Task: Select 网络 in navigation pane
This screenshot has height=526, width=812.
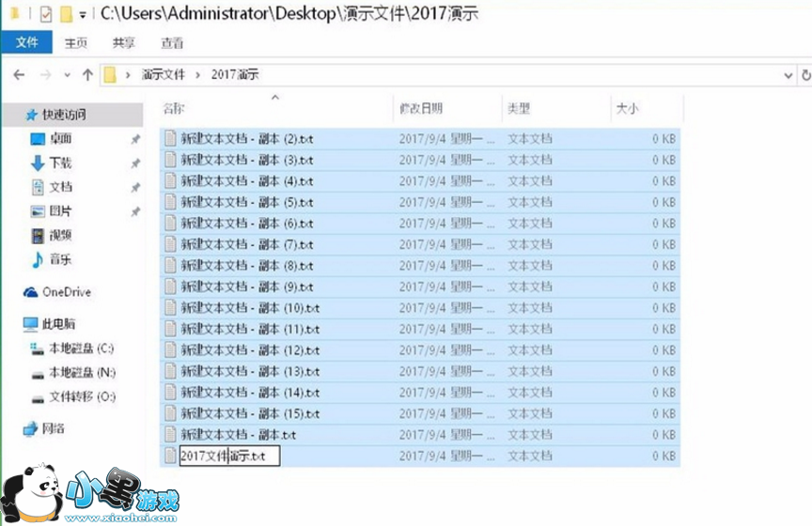Action: coord(54,428)
